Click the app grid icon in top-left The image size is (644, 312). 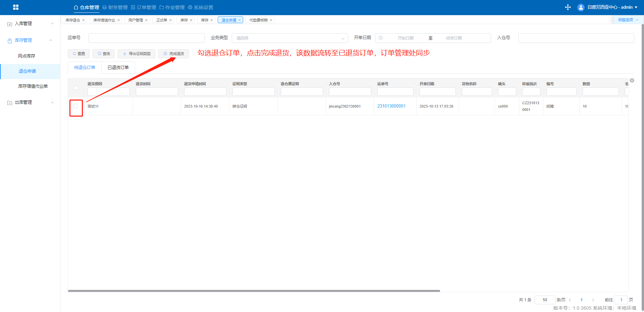point(16,7)
